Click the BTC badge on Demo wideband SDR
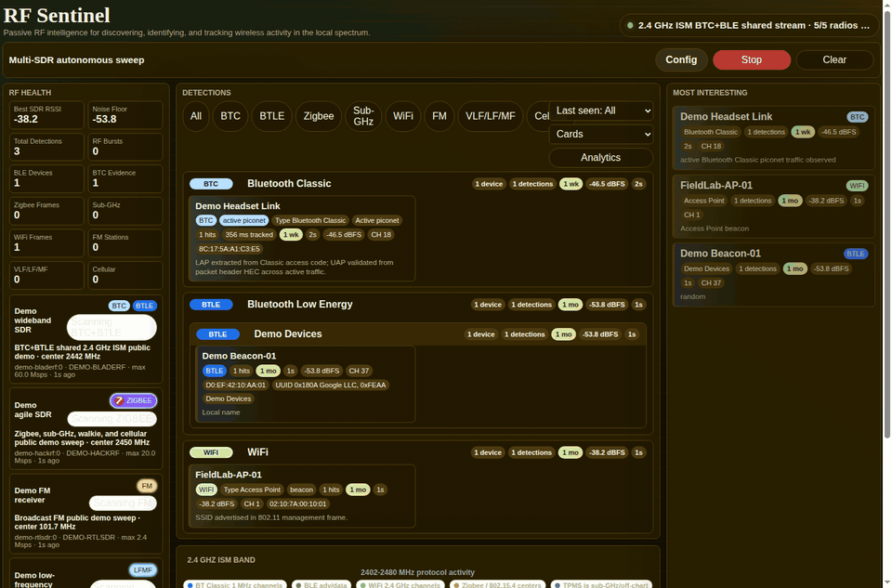This screenshot has height=588, width=892. 119,306
